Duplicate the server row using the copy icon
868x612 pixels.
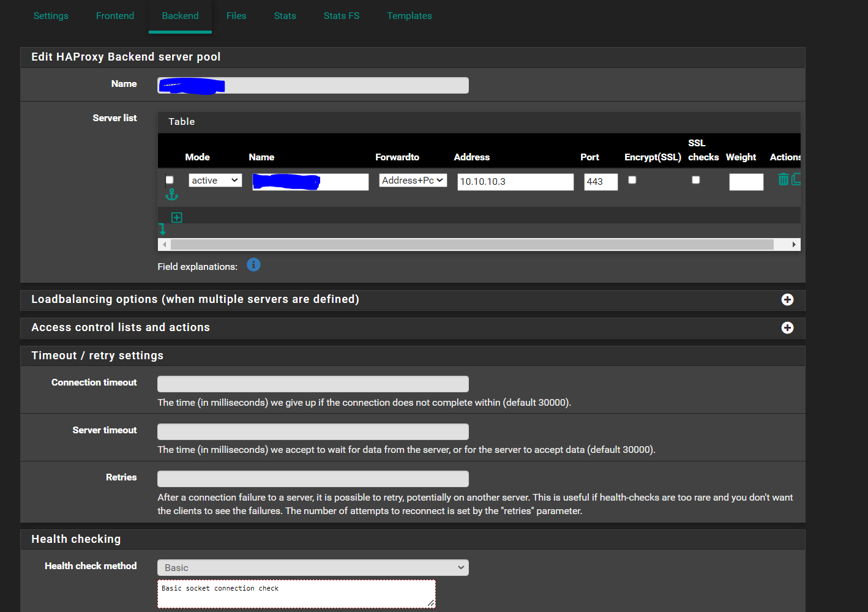point(796,179)
